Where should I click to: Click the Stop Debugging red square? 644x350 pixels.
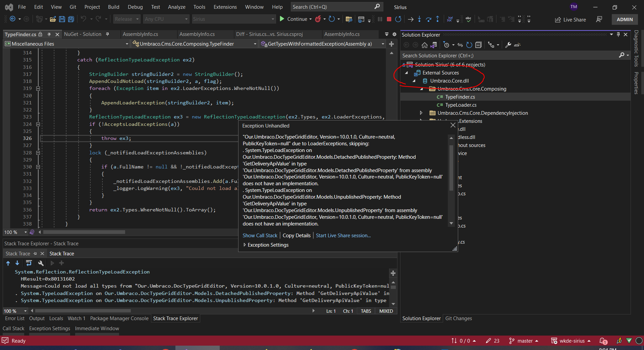[389, 19]
